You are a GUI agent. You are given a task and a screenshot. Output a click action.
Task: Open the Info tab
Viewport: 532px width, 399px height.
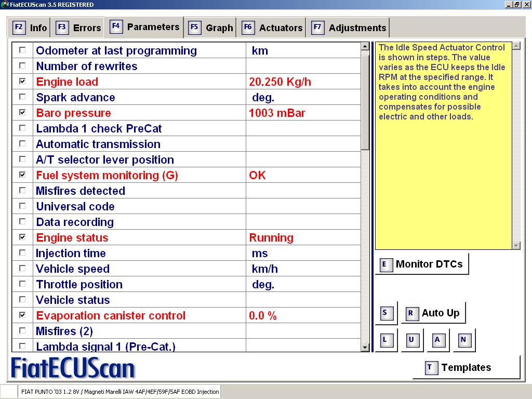(29, 28)
